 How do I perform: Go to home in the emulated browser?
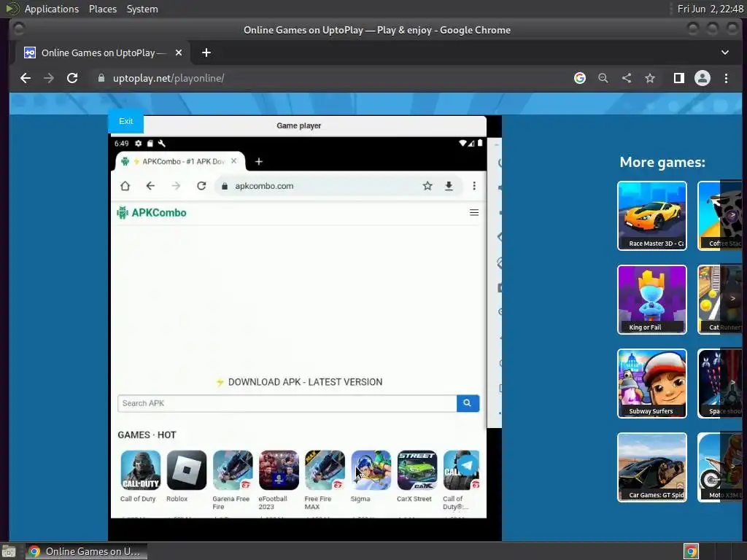tap(125, 186)
